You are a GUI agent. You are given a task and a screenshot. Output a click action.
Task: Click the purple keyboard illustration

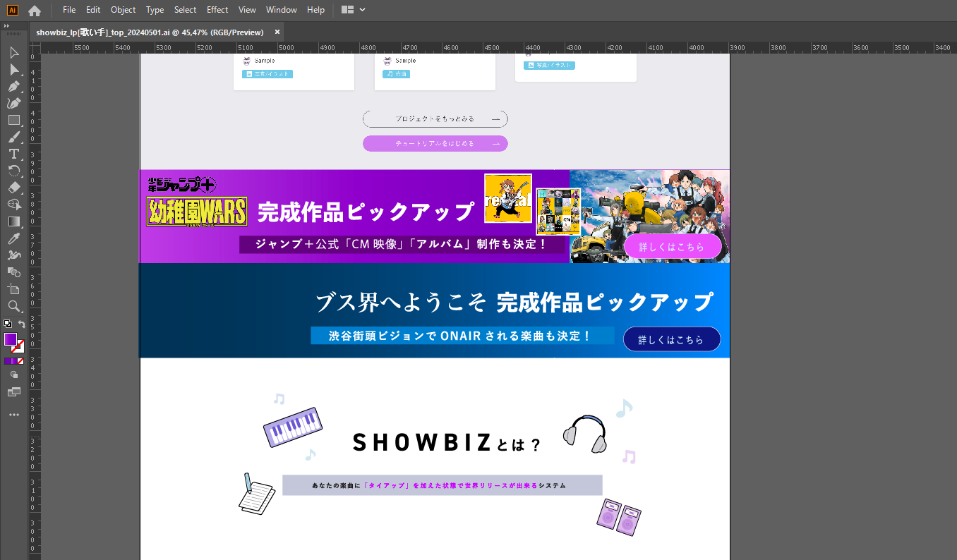tap(293, 427)
